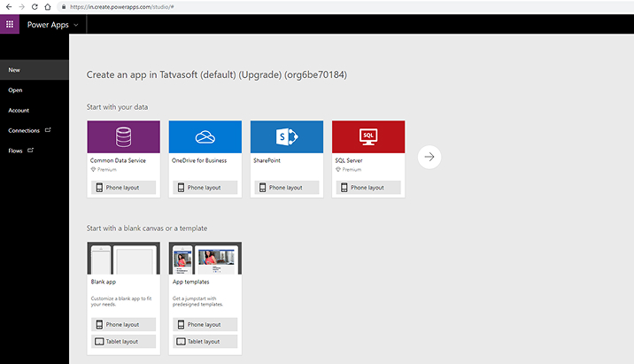This screenshot has width=634, height=364.
Task: Select Open in the left sidebar
Action: pos(35,90)
